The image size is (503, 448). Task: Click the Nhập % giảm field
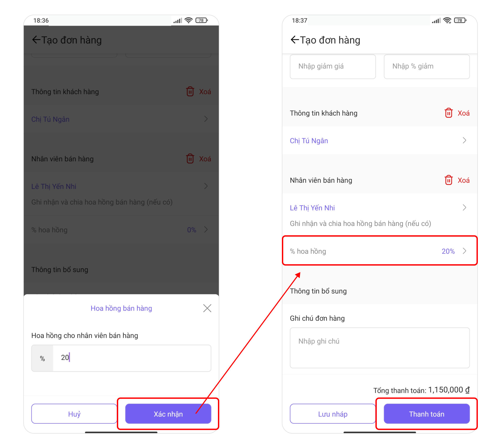[x=427, y=66]
